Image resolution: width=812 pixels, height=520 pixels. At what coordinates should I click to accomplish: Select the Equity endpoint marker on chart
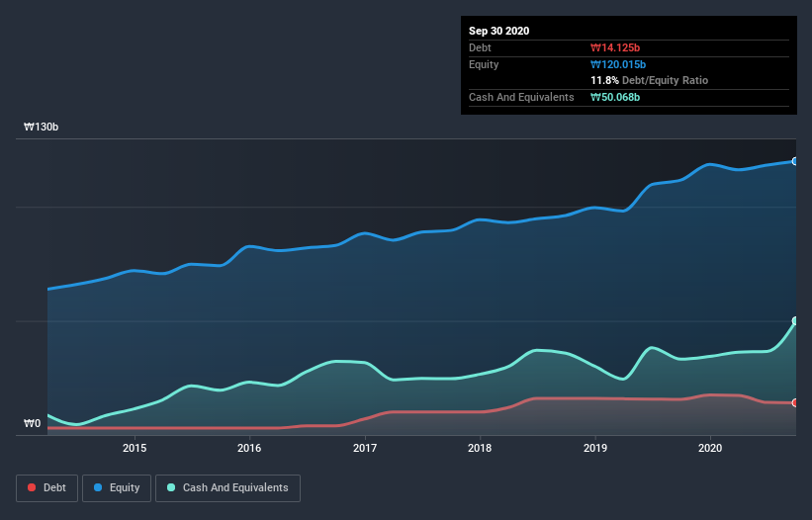pos(795,161)
